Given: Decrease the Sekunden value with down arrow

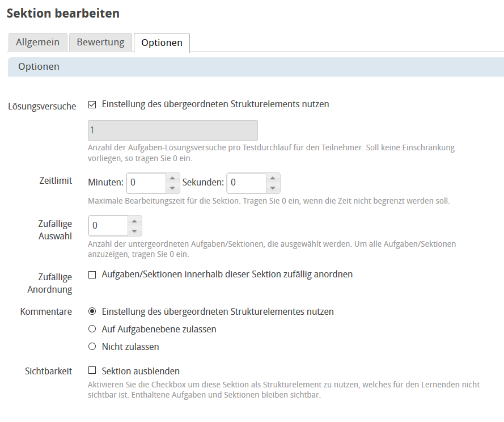Looking at the screenshot, I should (x=273, y=188).
